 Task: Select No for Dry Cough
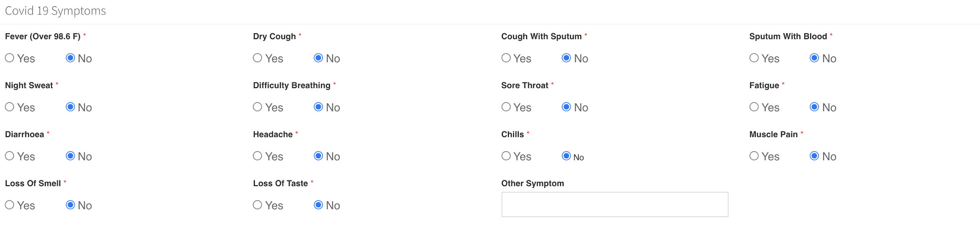tap(318, 58)
